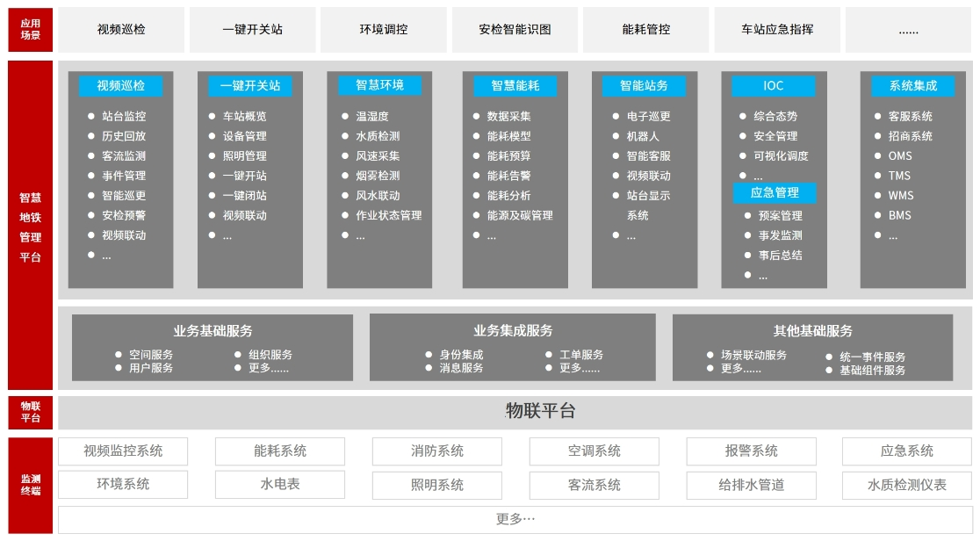The width and height of the screenshot is (980, 541).
Task: Select the blue 应急管理 module header
Action: coord(775,192)
